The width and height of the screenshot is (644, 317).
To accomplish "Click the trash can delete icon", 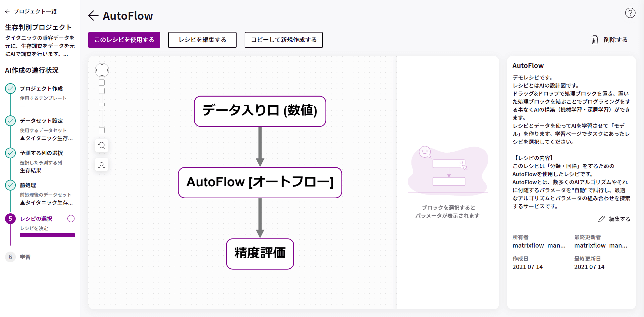I will pos(594,40).
